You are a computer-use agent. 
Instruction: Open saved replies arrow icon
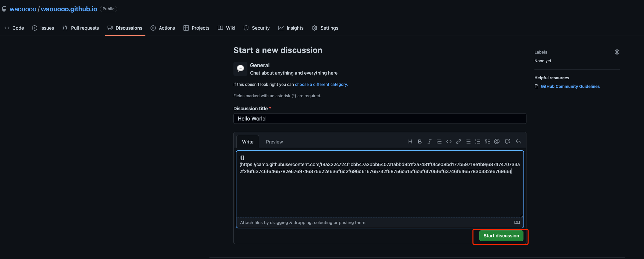[x=518, y=141]
